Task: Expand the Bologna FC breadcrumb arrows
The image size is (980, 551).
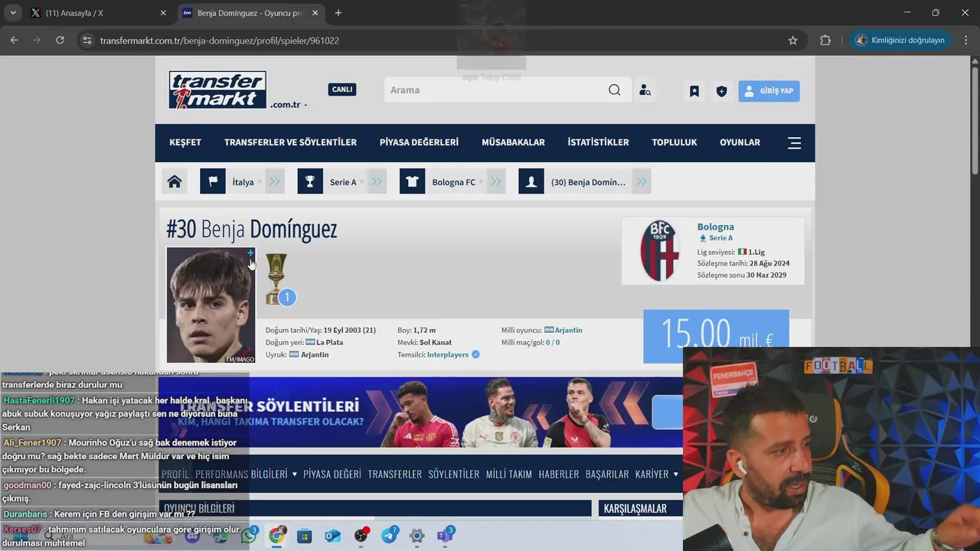Action: point(496,181)
